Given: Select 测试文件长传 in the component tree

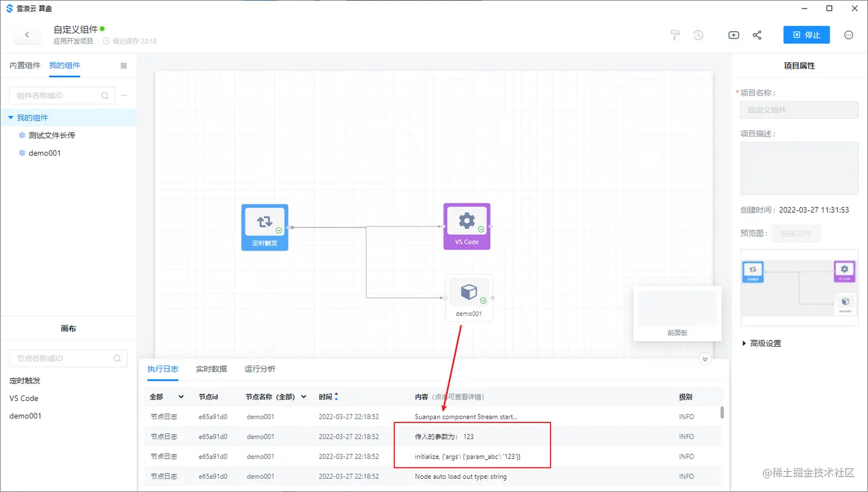Looking at the screenshot, I should point(52,135).
